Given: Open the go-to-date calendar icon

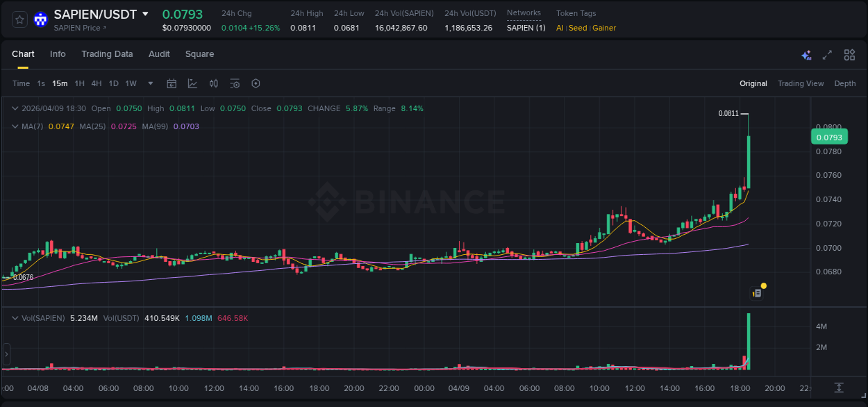Looking at the screenshot, I should (172, 83).
